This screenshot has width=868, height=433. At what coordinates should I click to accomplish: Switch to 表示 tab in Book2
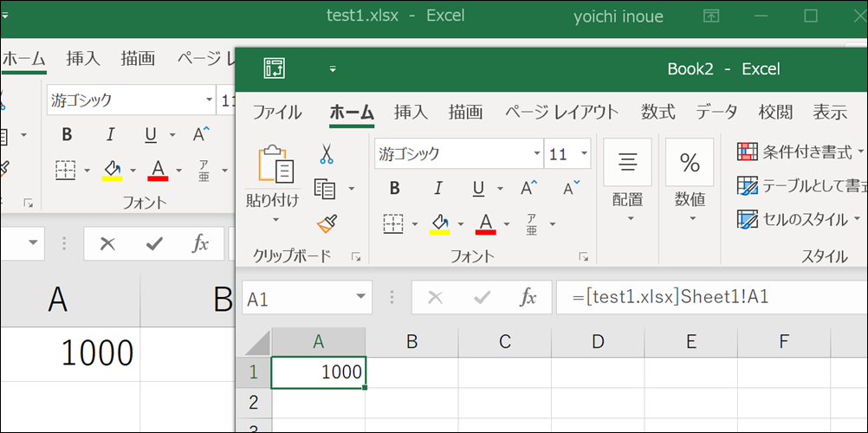830,113
